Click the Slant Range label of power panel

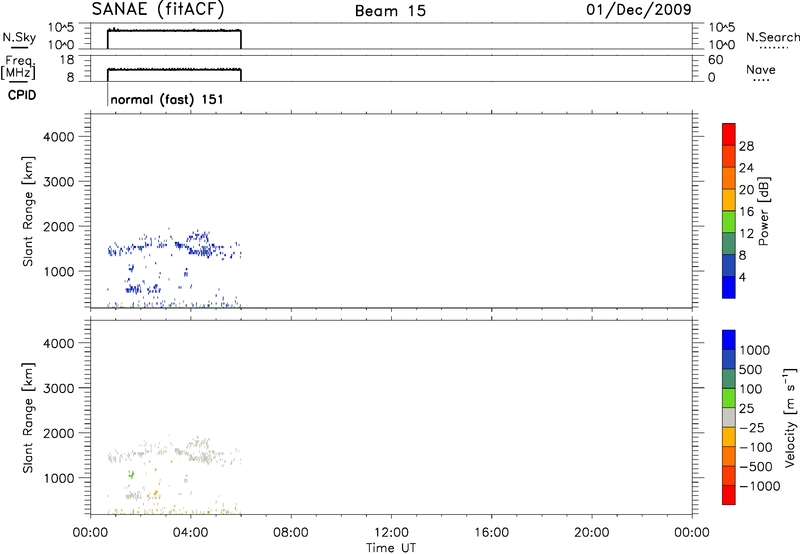point(28,211)
